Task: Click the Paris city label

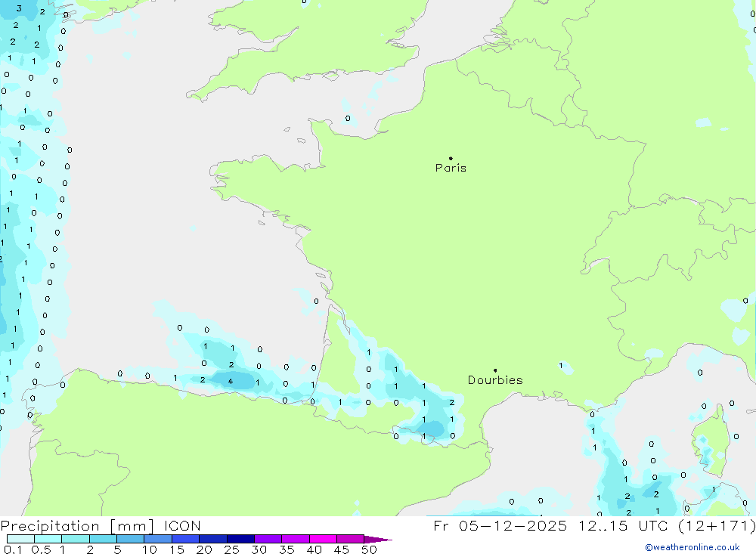Action: 451,168
